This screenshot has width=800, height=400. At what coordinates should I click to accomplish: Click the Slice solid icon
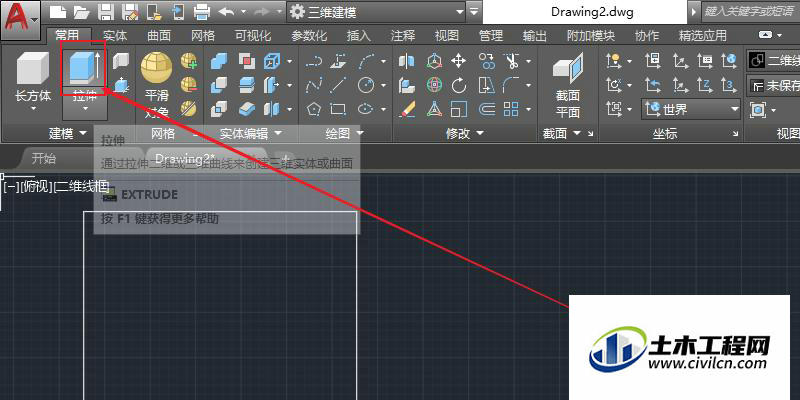(247, 84)
